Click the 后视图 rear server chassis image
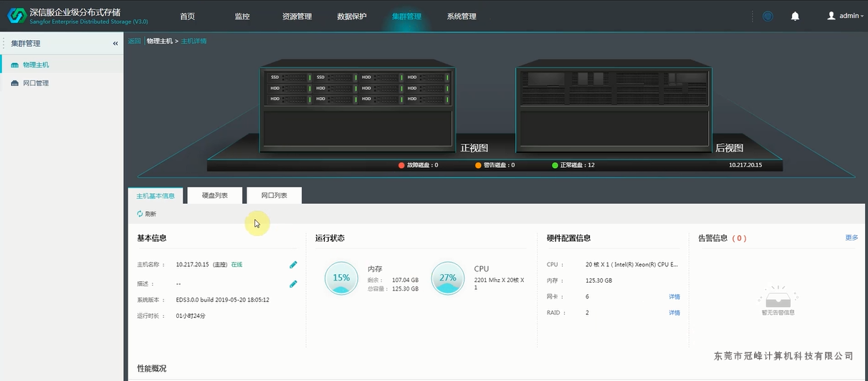This screenshot has height=381, width=868. pyautogui.click(x=614, y=105)
